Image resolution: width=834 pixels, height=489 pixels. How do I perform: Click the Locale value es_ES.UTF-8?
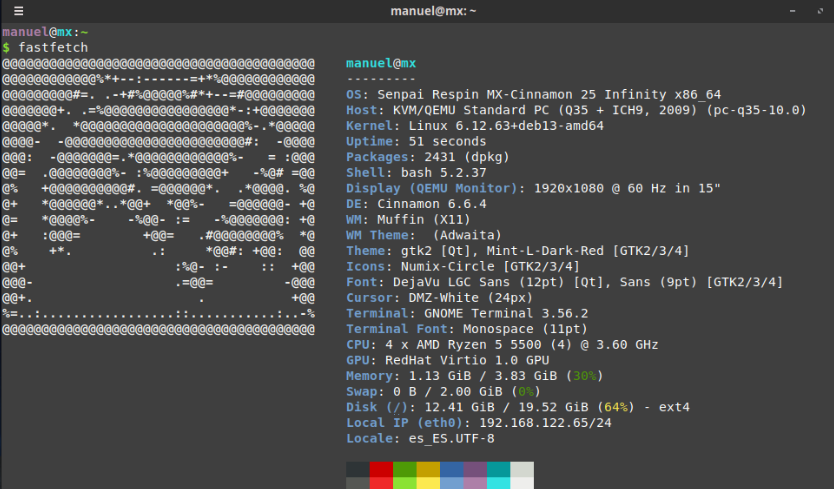tap(452, 438)
